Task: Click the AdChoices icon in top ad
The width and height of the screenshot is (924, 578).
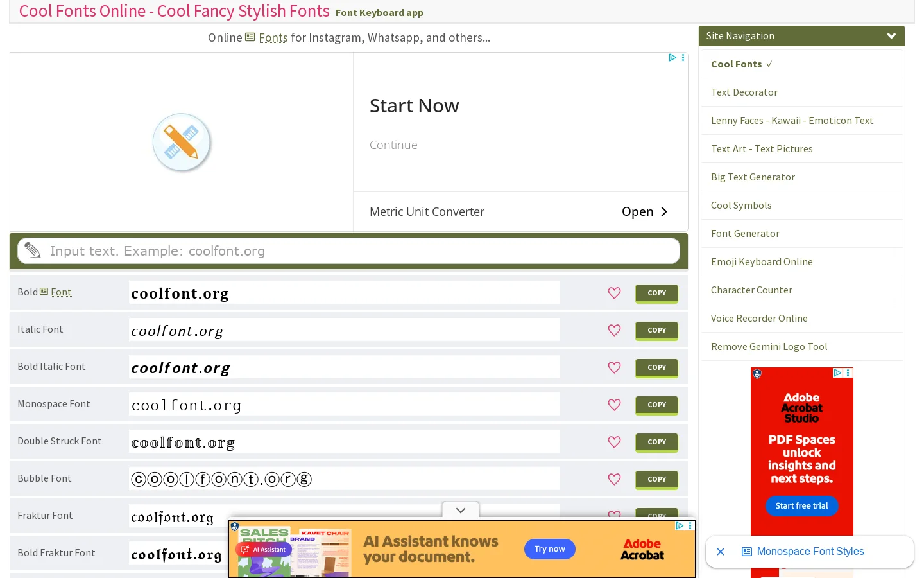Action: pos(672,57)
